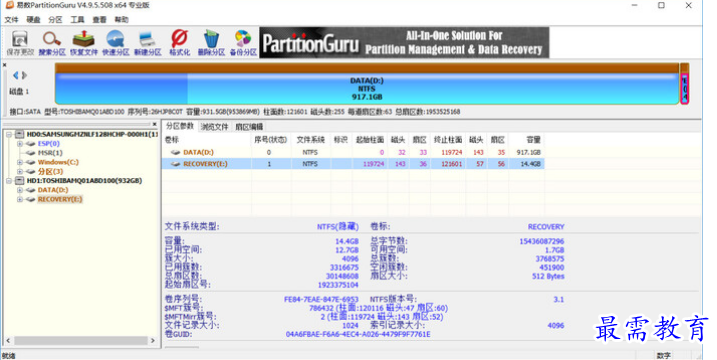Open the 查看 (View) menu
The image size is (717, 360).
[99, 20]
